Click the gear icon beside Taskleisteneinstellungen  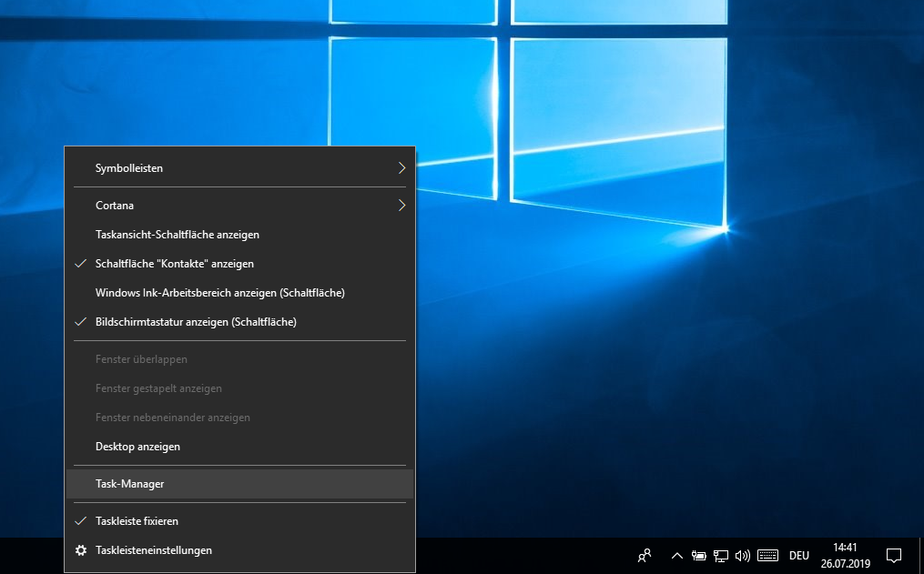[x=81, y=549]
